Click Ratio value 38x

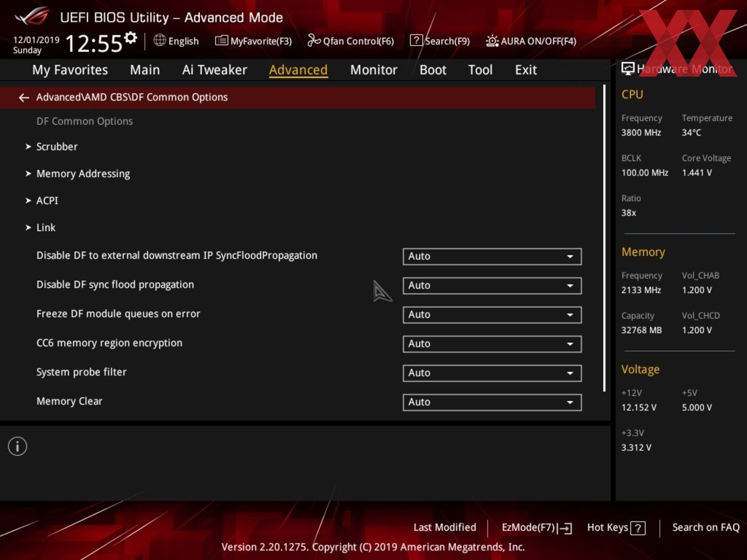629,213
